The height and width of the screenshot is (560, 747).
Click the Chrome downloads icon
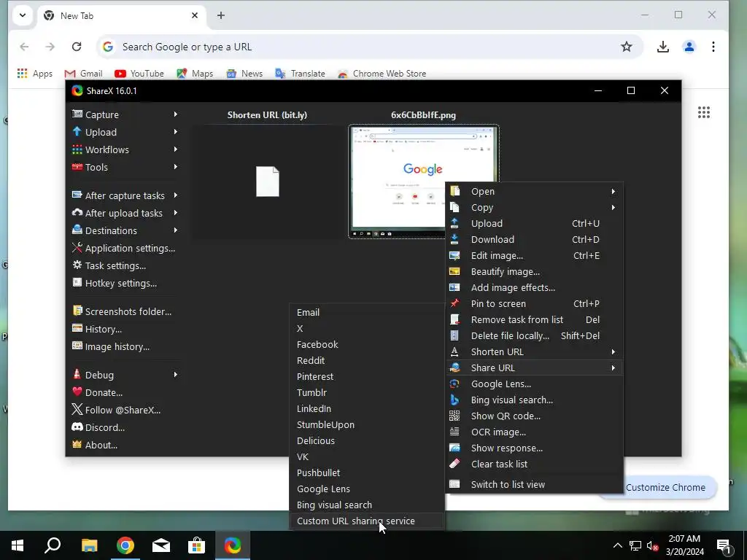coord(662,47)
